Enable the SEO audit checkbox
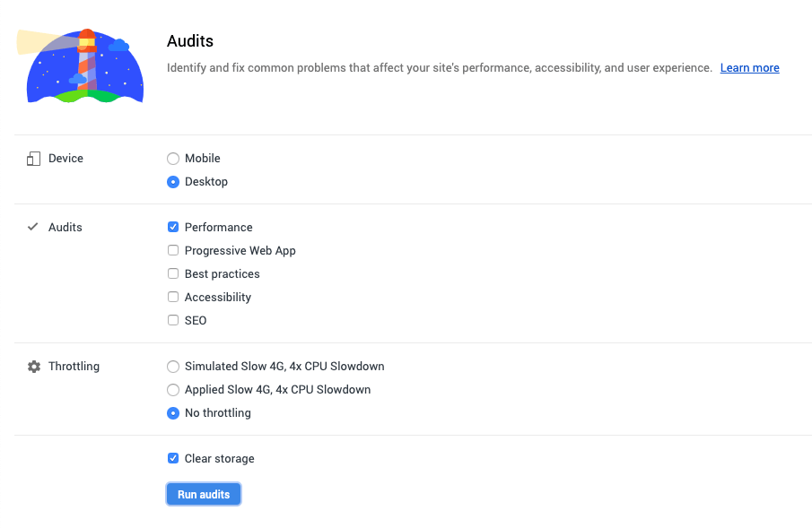812x528 pixels. tap(172, 320)
